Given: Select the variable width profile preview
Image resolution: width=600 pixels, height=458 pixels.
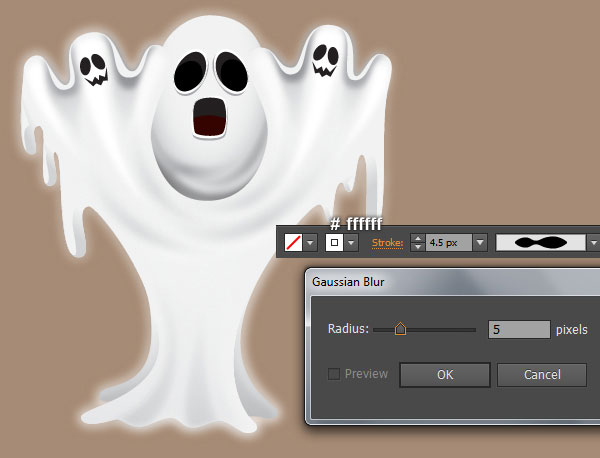Looking at the screenshot, I should tap(541, 243).
